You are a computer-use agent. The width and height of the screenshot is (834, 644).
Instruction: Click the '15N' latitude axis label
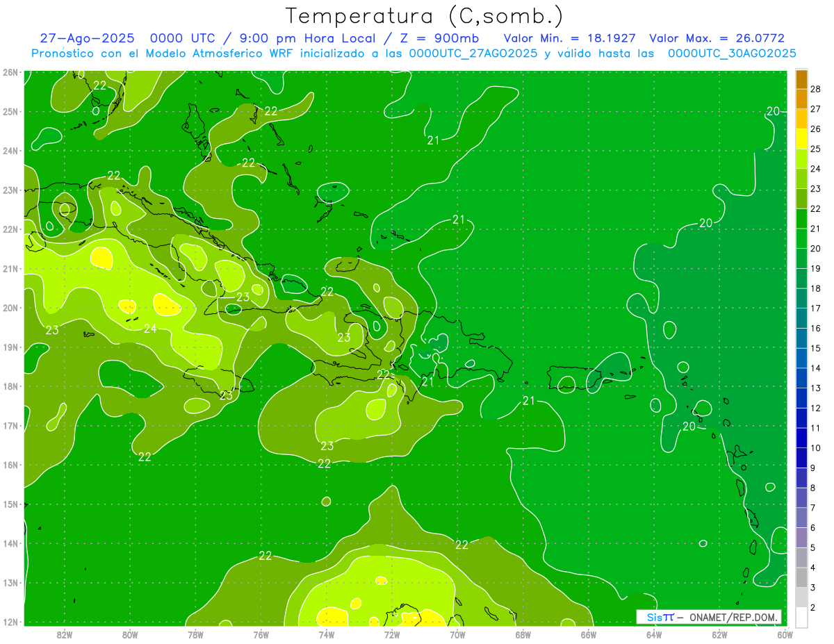click(x=10, y=504)
